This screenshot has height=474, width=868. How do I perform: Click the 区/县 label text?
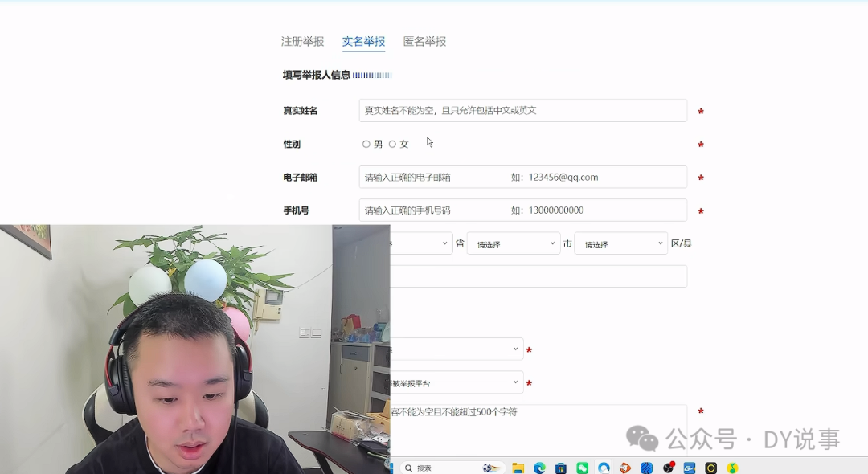tap(681, 243)
